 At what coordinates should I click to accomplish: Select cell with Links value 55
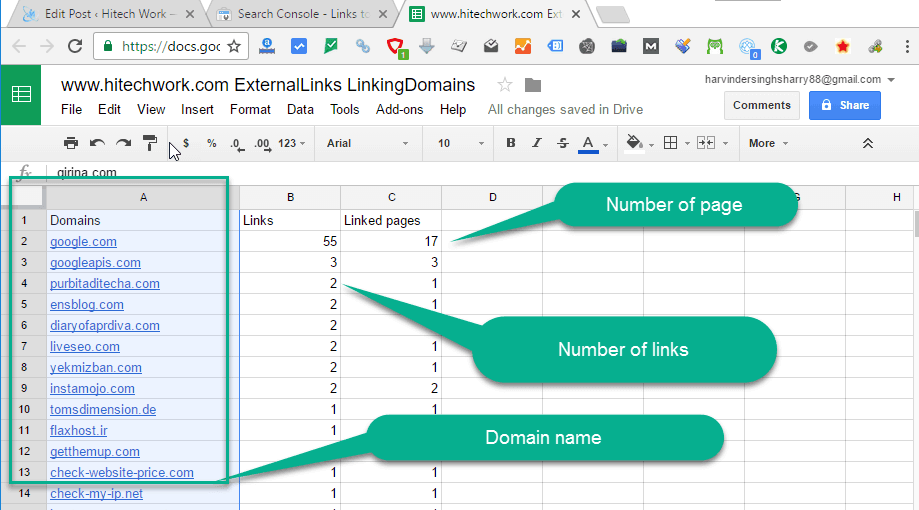[290, 242]
